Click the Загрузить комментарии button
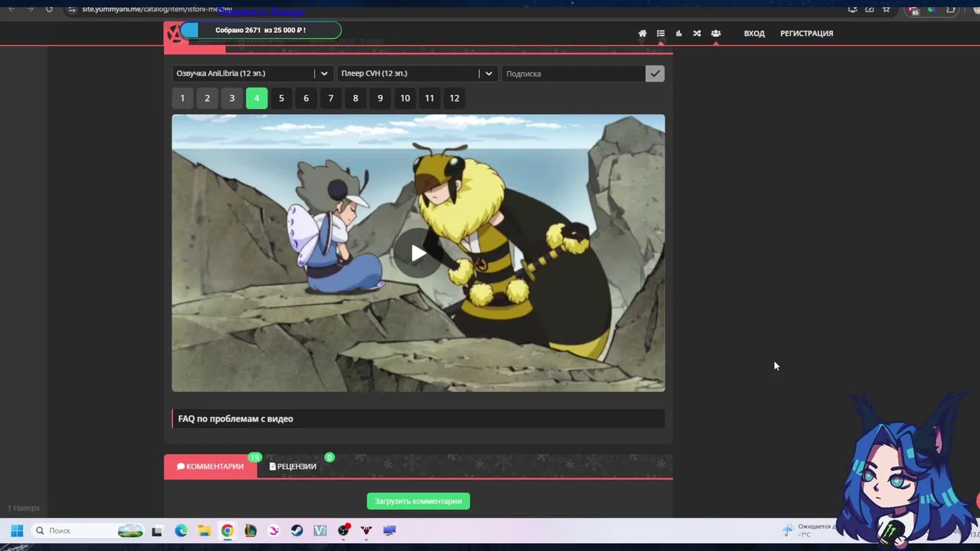This screenshot has width=980, height=551. tap(418, 501)
